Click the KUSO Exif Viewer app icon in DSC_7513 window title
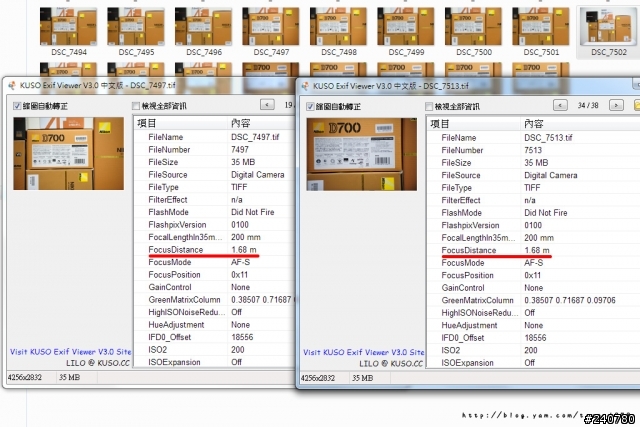 (x=305, y=86)
